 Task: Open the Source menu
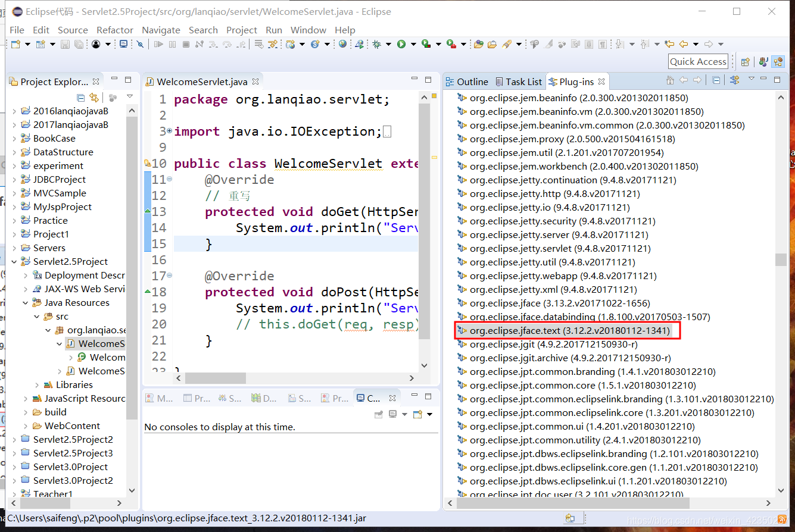(73, 30)
